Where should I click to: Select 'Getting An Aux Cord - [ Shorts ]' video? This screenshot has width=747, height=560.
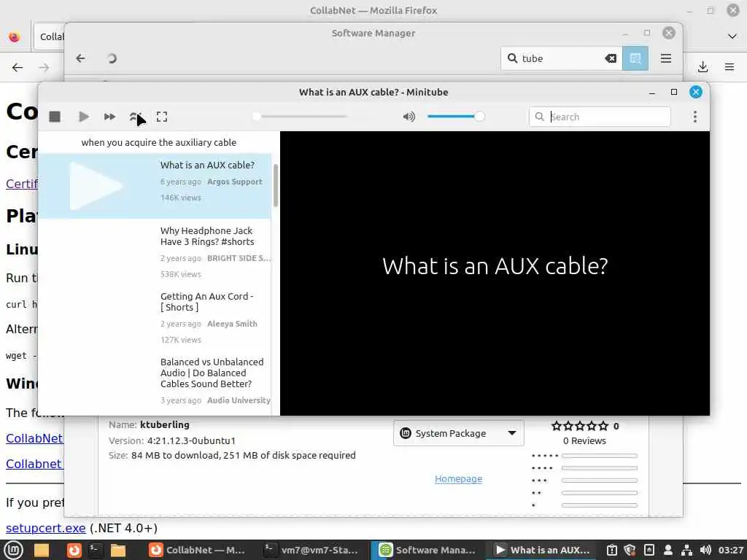point(155,318)
